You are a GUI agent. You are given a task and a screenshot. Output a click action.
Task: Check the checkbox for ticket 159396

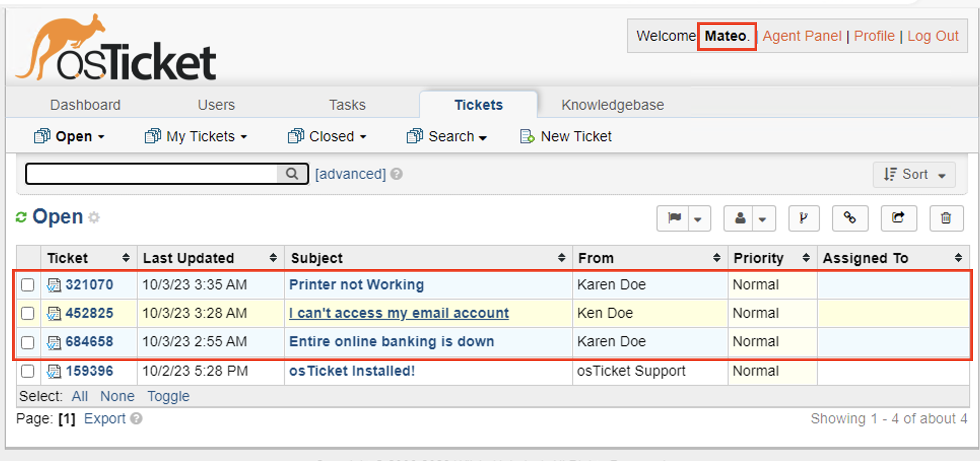27,371
